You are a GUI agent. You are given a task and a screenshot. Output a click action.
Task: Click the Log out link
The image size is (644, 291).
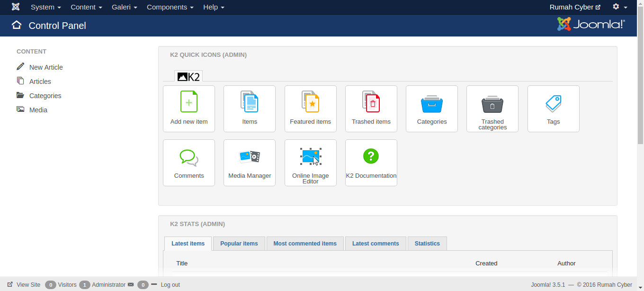pyautogui.click(x=170, y=285)
